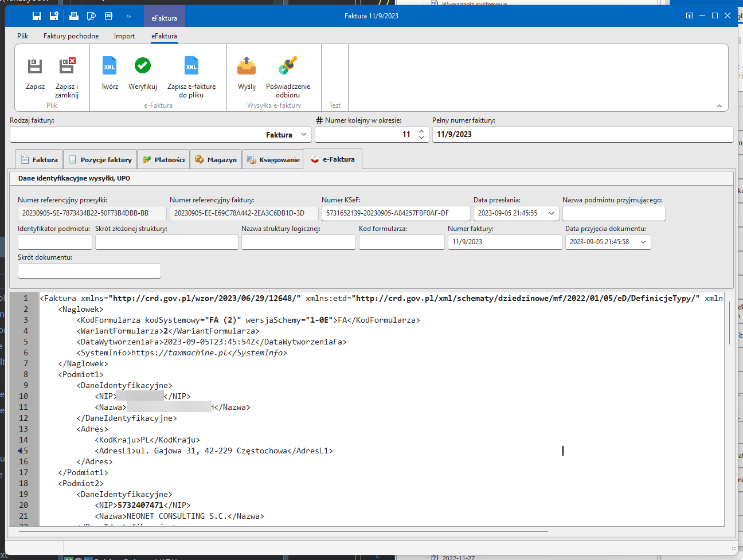Switch to the Płatności tab
The height and width of the screenshot is (560, 743).
point(164,160)
